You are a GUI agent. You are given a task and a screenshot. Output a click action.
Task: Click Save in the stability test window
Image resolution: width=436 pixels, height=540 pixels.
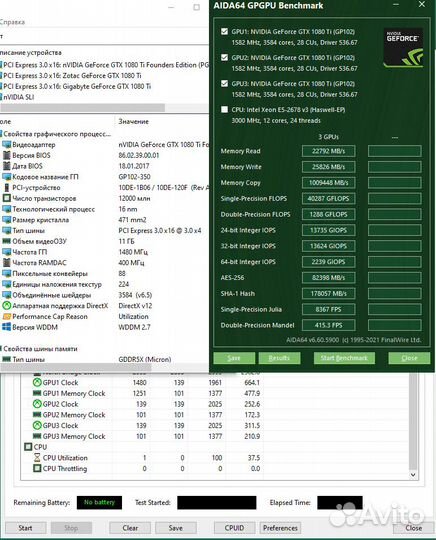coord(176,528)
